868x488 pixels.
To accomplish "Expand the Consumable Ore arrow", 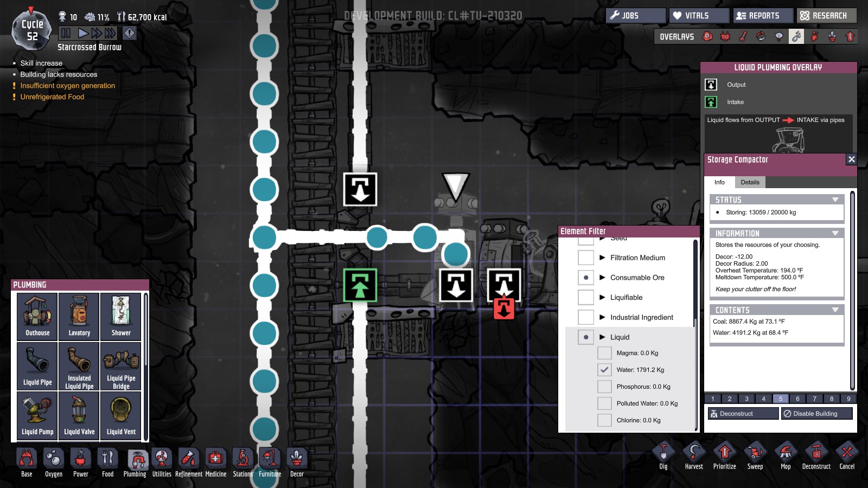I will (602, 278).
